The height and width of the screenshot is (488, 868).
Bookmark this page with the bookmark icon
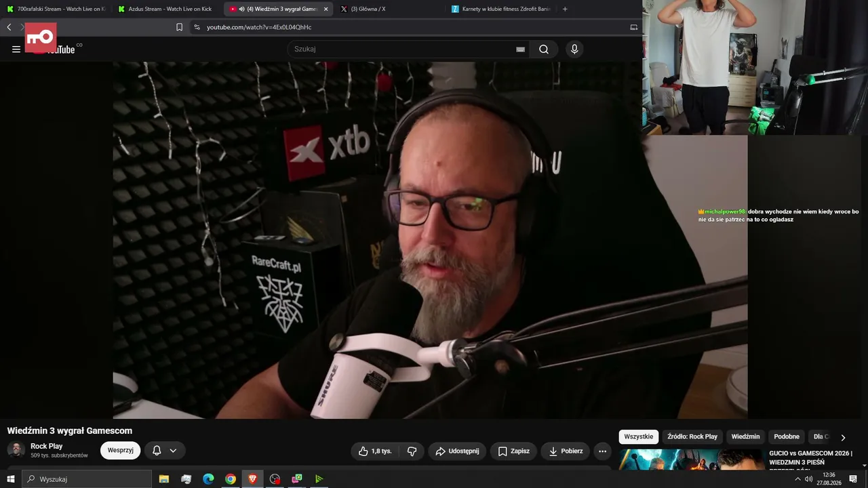click(x=179, y=27)
